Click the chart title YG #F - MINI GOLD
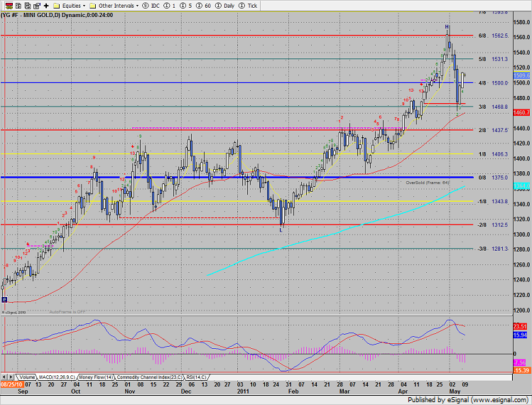The image size is (532, 405). (x=28, y=15)
